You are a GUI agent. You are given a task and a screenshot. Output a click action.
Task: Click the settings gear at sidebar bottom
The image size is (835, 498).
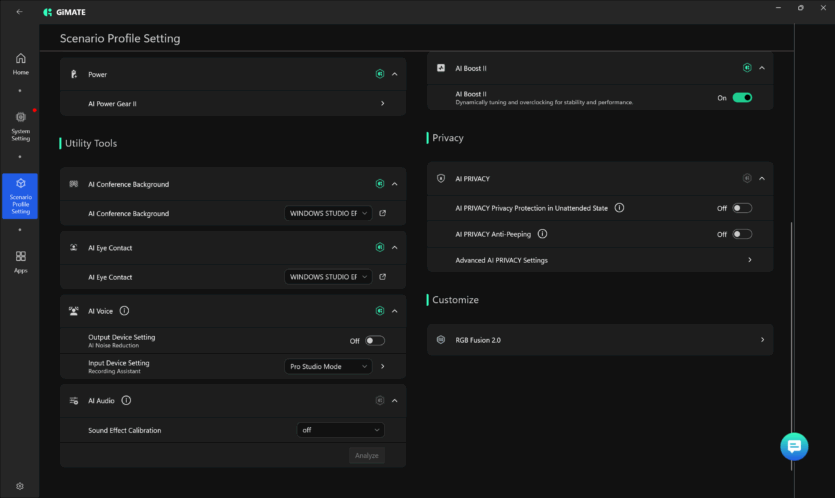click(x=20, y=486)
